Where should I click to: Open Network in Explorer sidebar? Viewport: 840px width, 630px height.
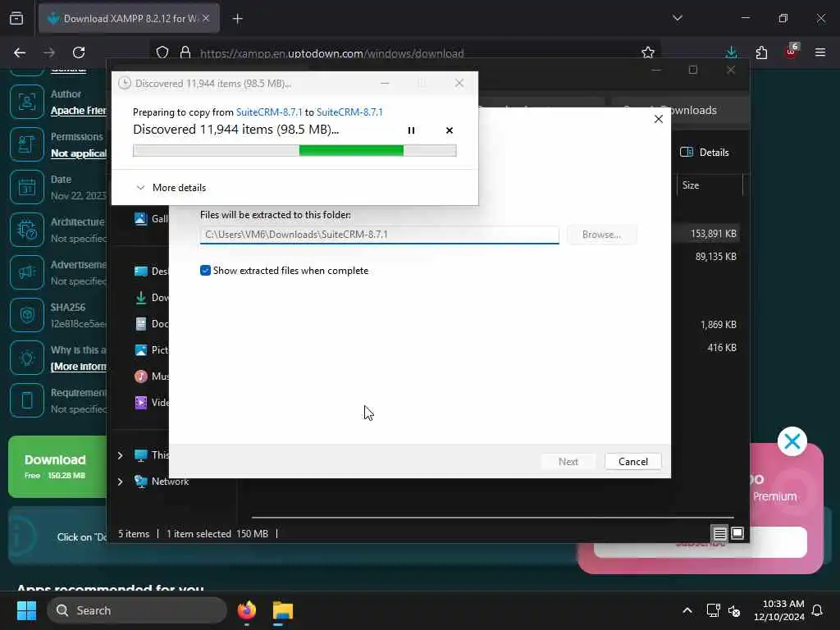[x=162, y=482]
